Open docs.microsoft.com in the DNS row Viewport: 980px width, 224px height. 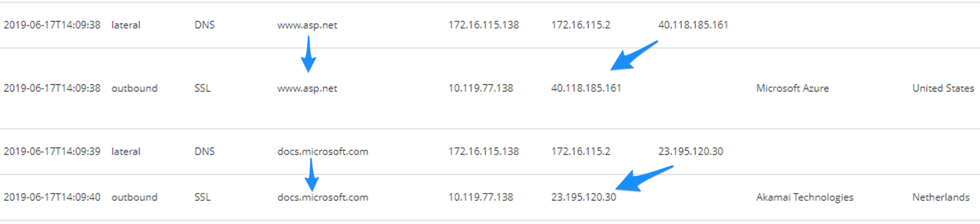pos(323,152)
